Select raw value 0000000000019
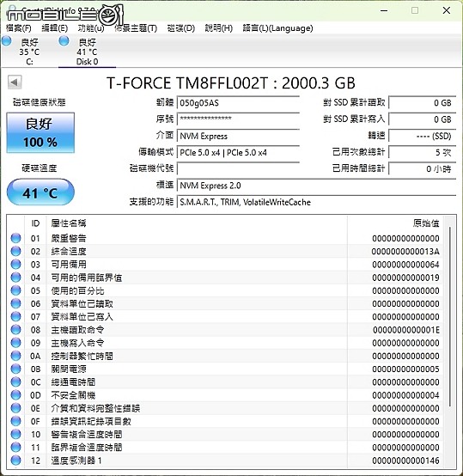 [405, 278]
